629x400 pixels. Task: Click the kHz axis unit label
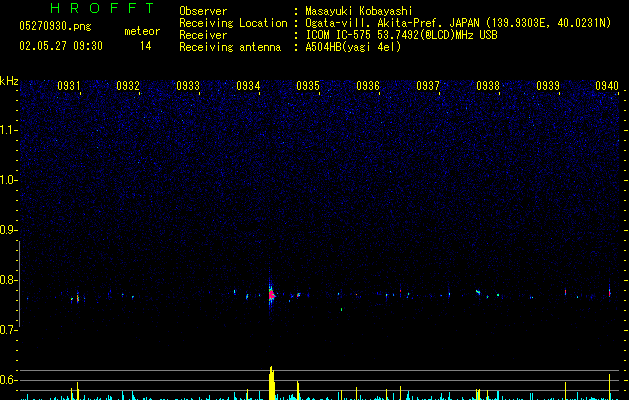[9, 81]
